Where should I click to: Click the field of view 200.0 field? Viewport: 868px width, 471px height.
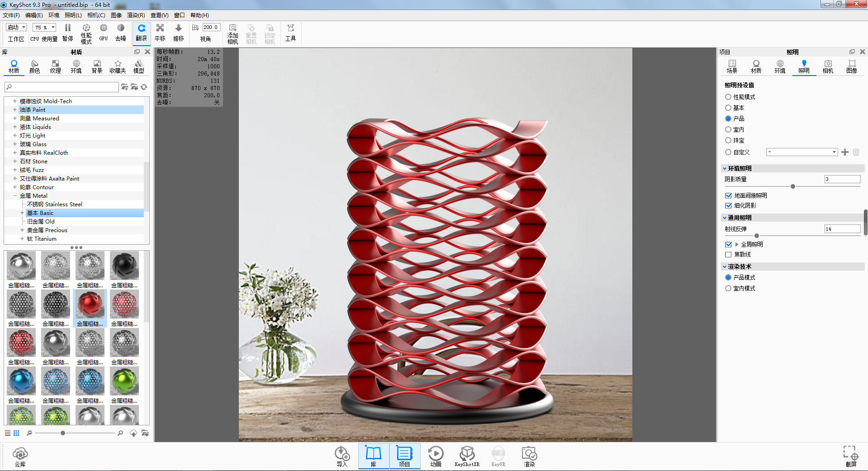coord(211,27)
